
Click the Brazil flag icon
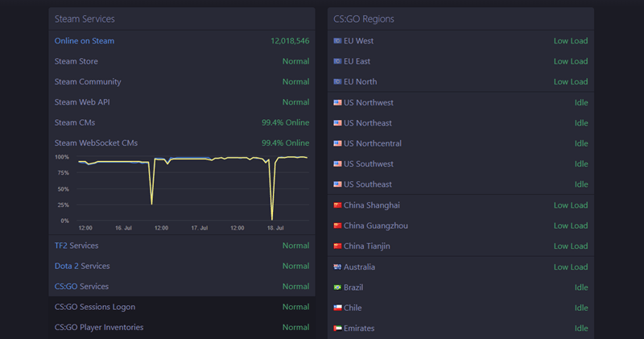pyautogui.click(x=337, y=287)
